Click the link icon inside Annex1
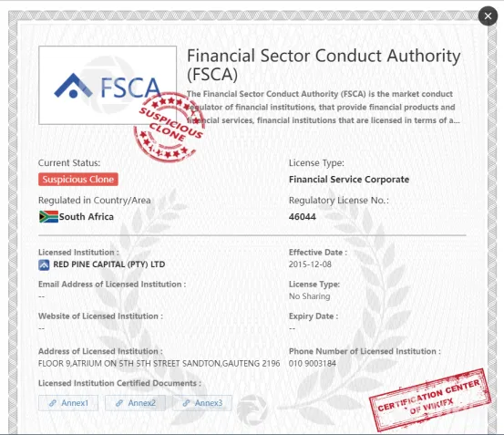 (x=53, y=403)
